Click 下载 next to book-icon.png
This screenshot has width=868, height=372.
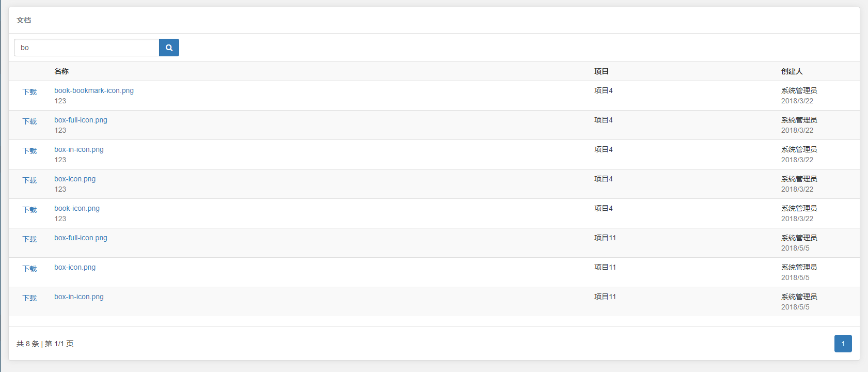click(29, 210)
